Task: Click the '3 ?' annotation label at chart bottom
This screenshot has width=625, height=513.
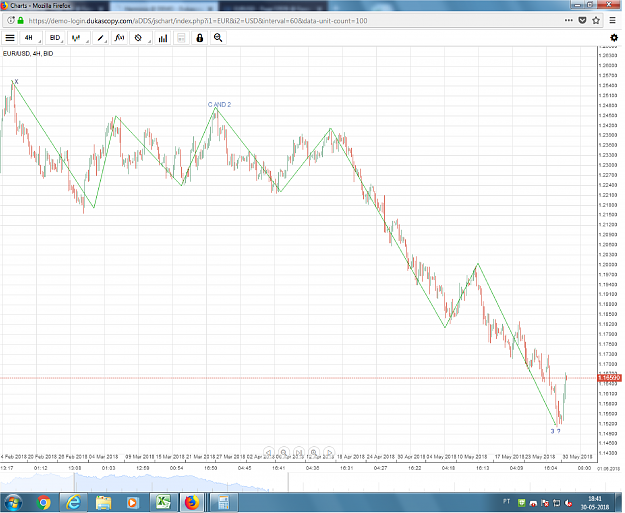Action: coord(556,431)
